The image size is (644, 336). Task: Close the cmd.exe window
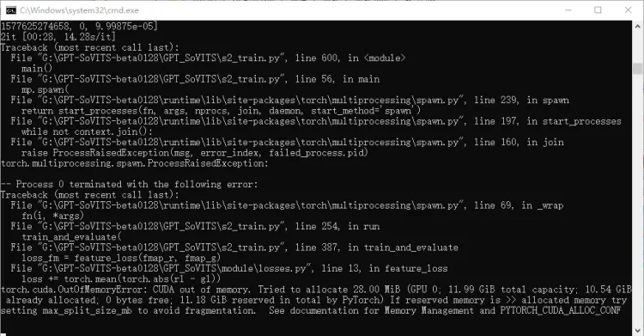click(x=628, y=10)
